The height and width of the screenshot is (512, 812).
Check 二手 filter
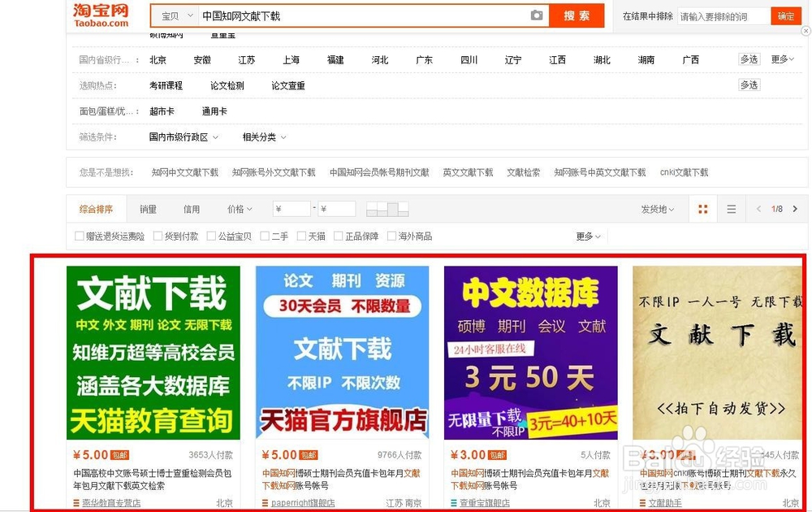click(265, 236)
